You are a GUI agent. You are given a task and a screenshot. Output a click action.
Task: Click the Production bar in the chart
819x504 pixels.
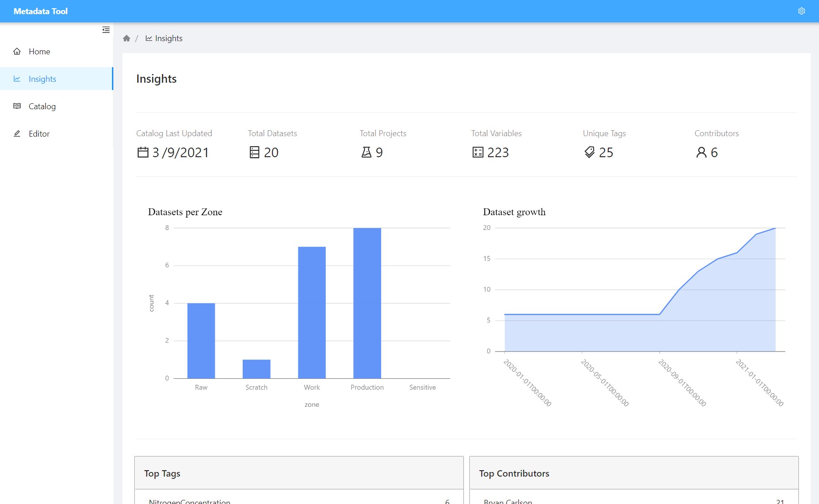pyautogui.click(x=367, y=303)
